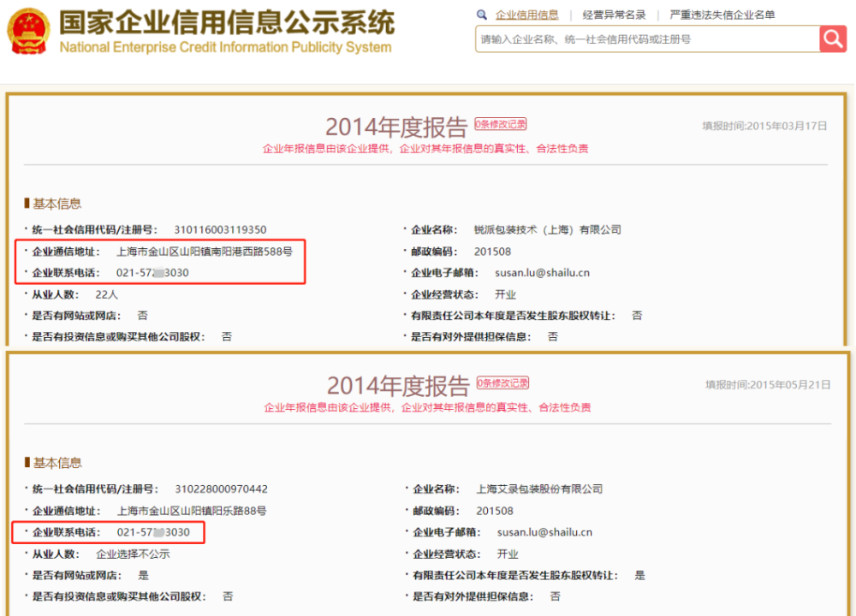
Task: Focus the enterprise name search input field
Action: [647, 39]
